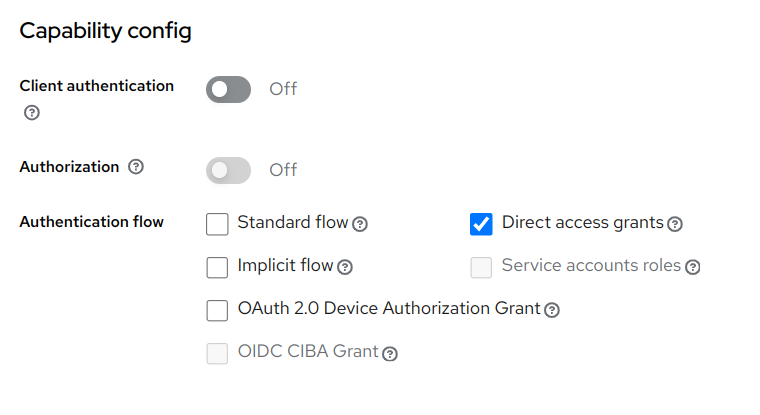Click Service accounts roles help icon
760x415 pixels.
[692, 267]
